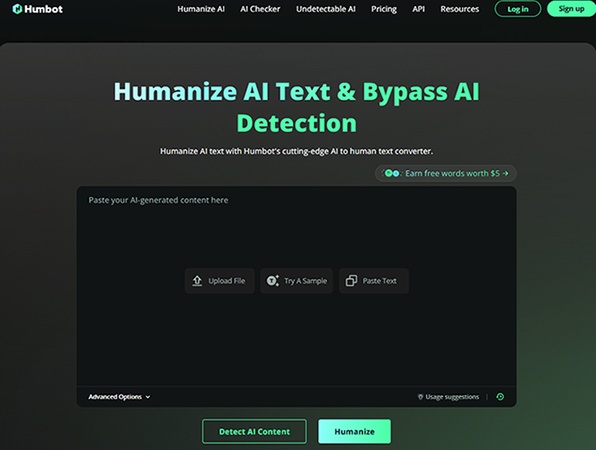Click the Paste Text button
The height and width of the screenshot is (450, 596).
tap(374, 281)
